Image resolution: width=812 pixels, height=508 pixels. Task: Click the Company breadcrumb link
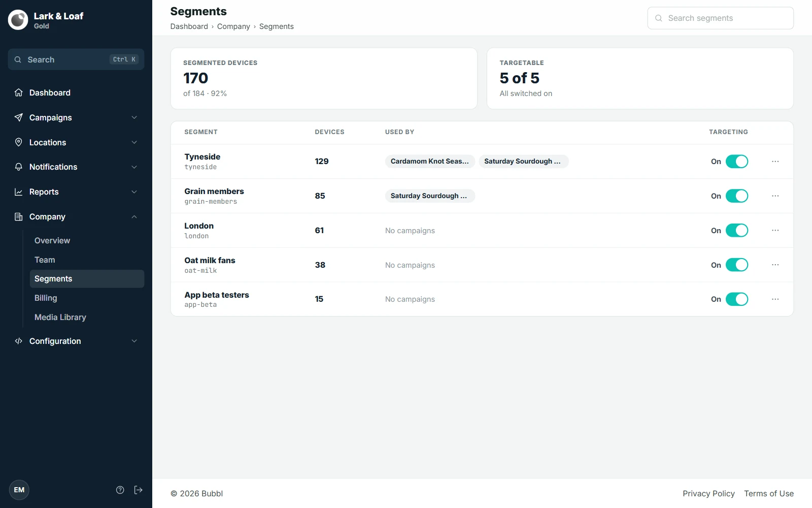coord(233,26)
